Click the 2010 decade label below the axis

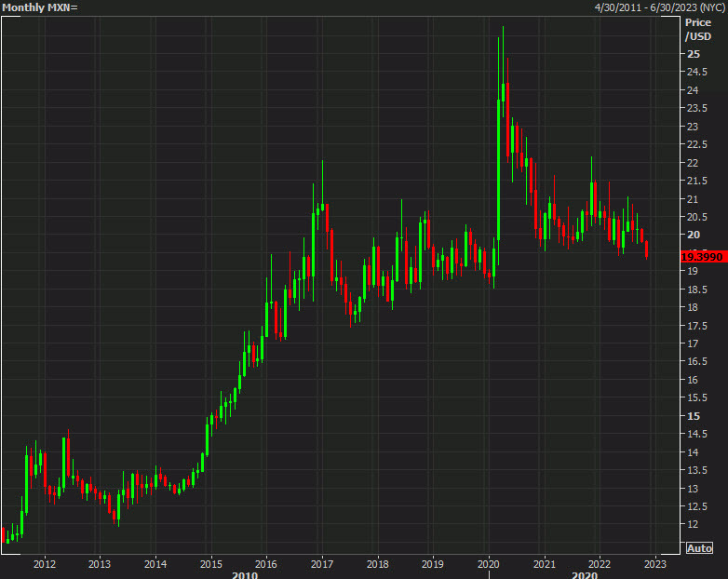tap(245, 575)
